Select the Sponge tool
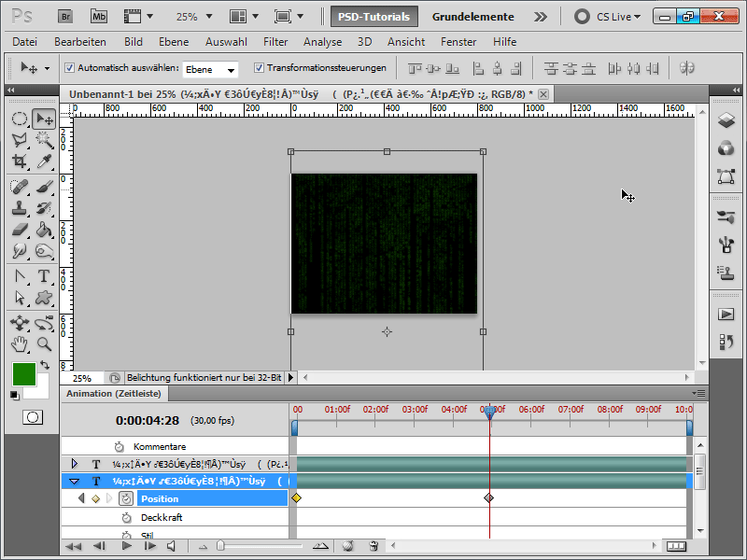 coord(44,250)
